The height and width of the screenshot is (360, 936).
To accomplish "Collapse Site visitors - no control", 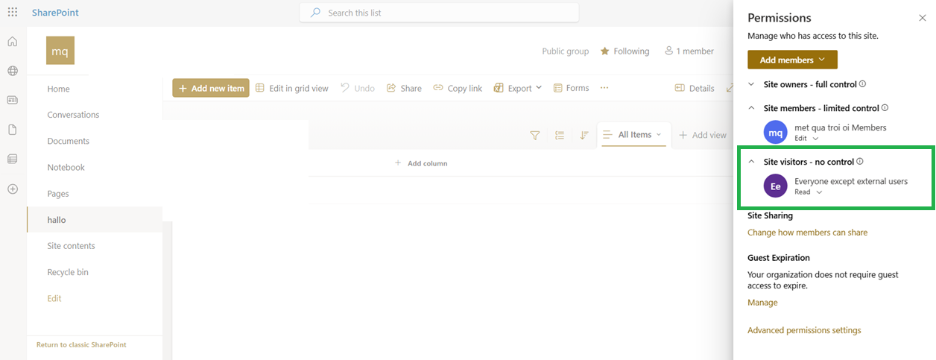I will click(752, 162).
